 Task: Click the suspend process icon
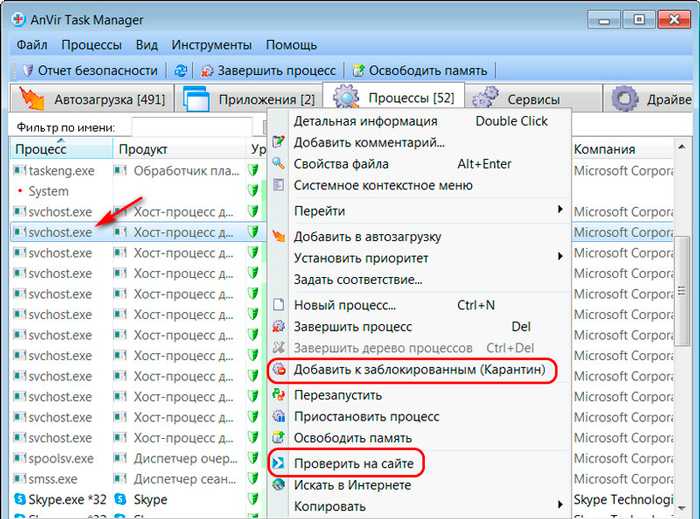pos(279,416)
